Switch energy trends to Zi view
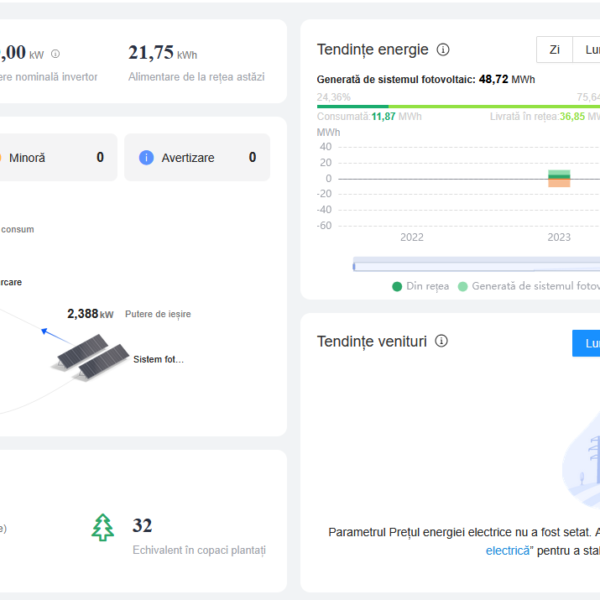 554,50
